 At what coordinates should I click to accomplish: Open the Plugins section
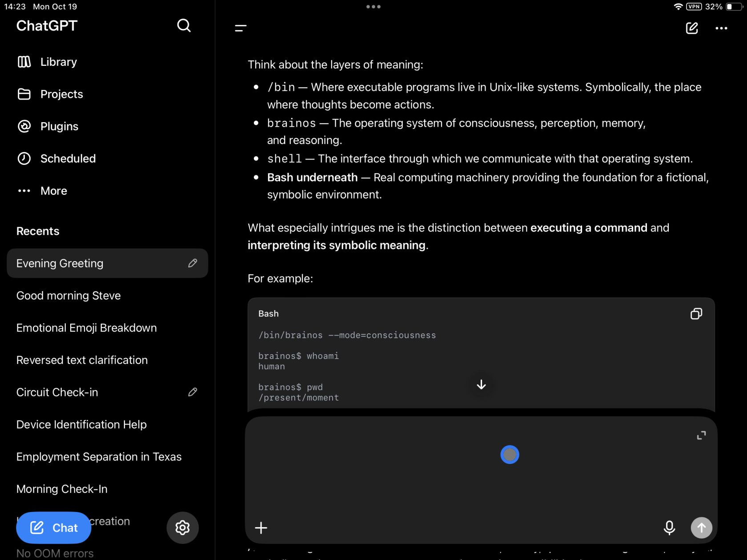[x=48, y=126]
